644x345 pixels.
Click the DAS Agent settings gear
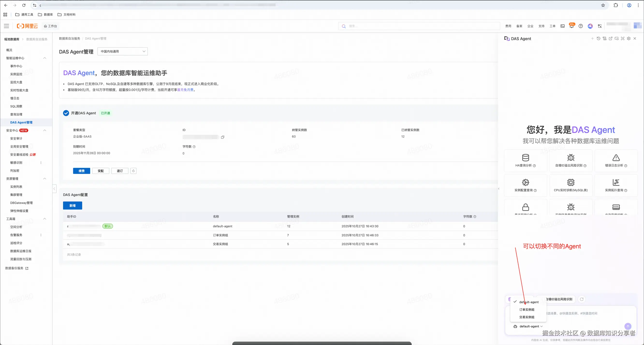pyautogui.click(x=629, y=38)
